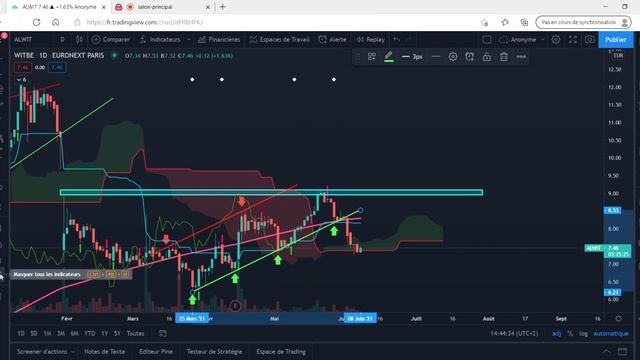Screen dimensions: 640x360
Task: Add alert on drawing clock icon
Action: 470,57
